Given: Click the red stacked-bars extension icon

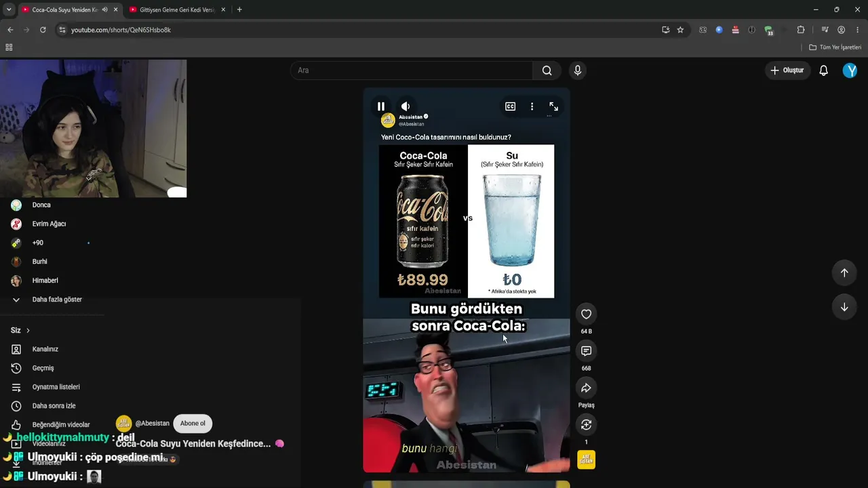Looking at the screenshot, I should [735, 30].
